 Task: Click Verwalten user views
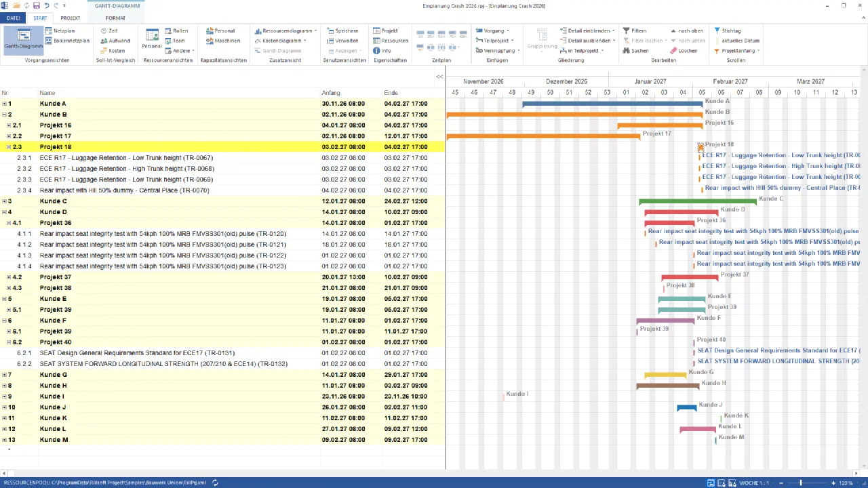tap(342, 41)
